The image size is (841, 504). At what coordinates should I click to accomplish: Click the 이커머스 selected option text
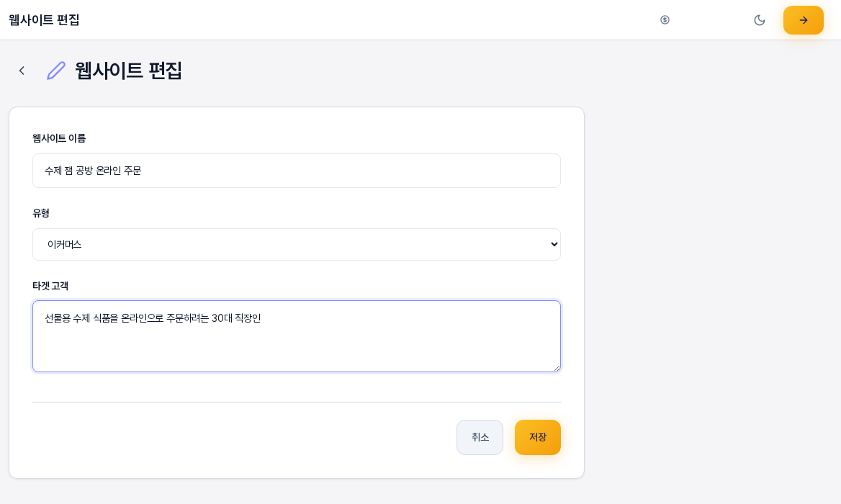(x=64, y=245)
